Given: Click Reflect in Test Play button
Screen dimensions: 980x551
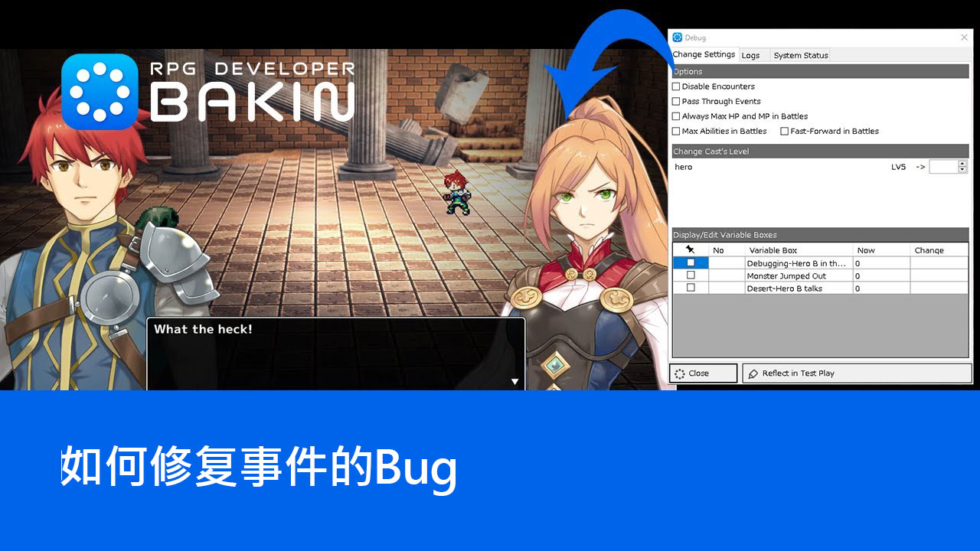Looking at the screenshot, I should tap(856, 373).
